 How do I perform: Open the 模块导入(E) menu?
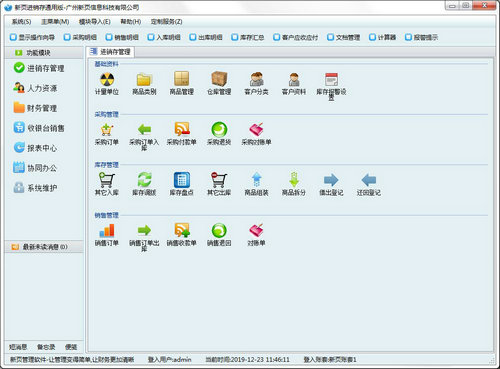(95, 22)
